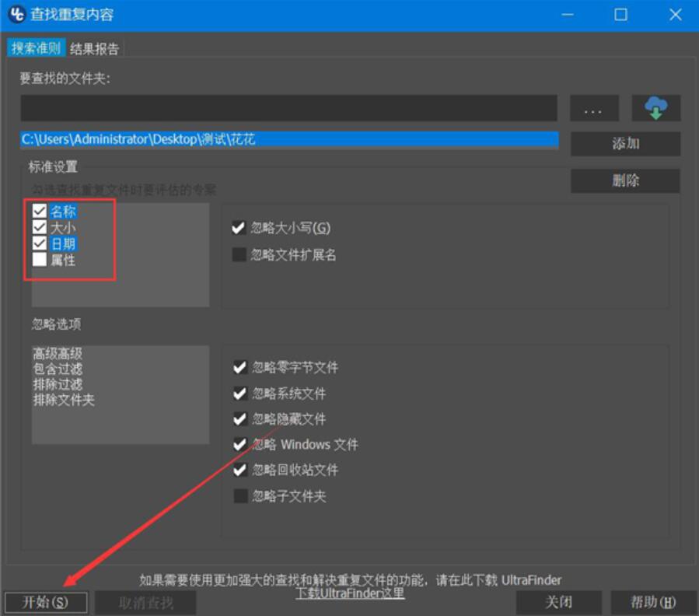
Task: Switch to the 搜索准则 tab
Action: [x=36, y=48]
